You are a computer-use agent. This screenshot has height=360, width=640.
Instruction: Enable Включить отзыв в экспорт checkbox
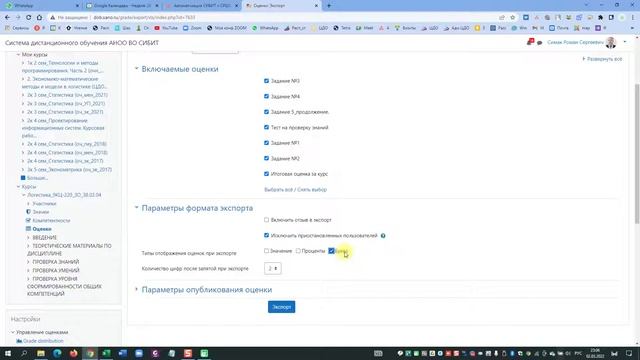pyautogui.click(x=267, y=220)
